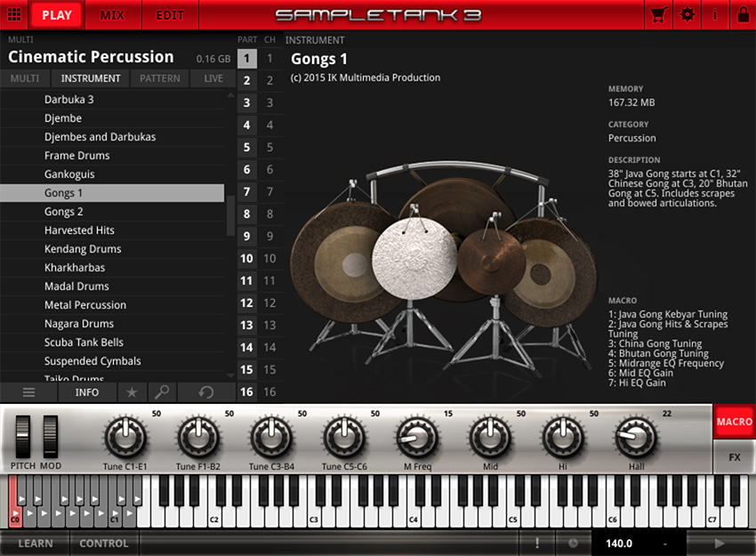The width and height of the screenshot is (756, 556).
Task: Click the Tune C1-E1 knob
Action: [125, 439]
